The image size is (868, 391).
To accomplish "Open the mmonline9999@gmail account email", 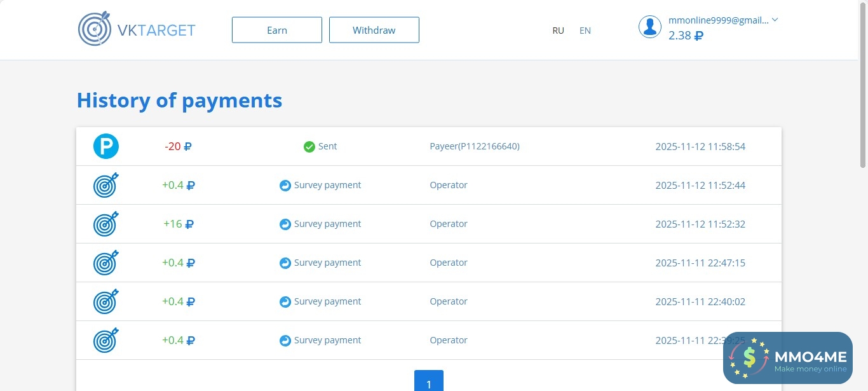I will 719,20.
